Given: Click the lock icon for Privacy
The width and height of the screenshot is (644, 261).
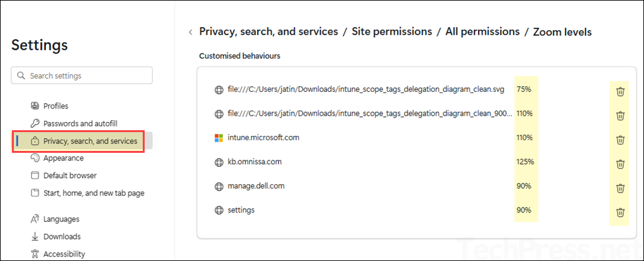Looking at the screenshot, I should pyautogui.click(x=35, y=141).
